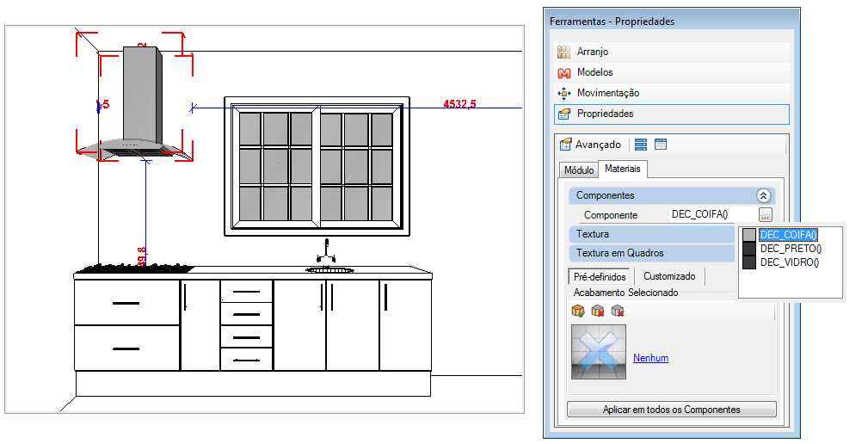The width and height of the screenshot is (868, 444).
Task: Click the gray box remove finish icon
Action: (x=618, y=311)
